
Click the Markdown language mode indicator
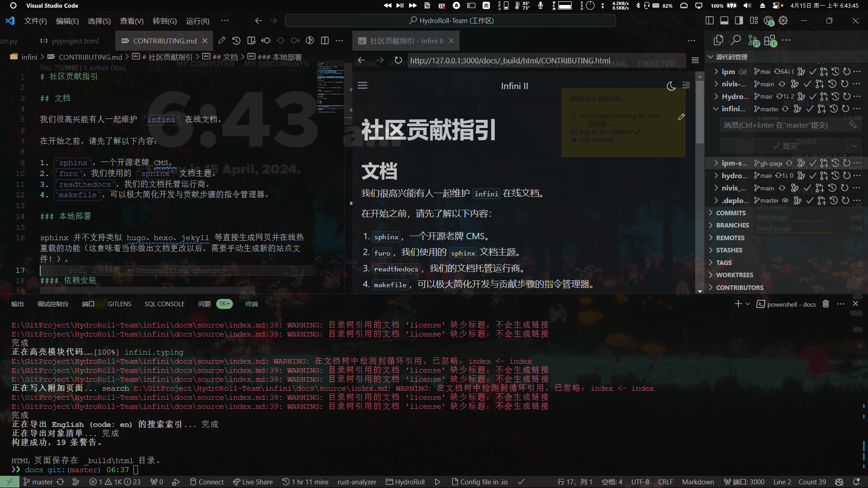point(697,482)
